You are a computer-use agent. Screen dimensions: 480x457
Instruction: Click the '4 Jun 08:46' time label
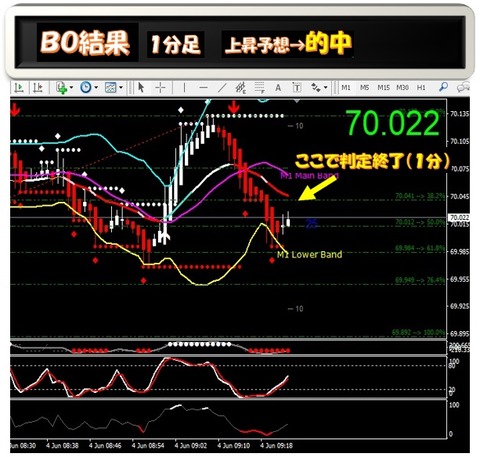click(105, 445)
